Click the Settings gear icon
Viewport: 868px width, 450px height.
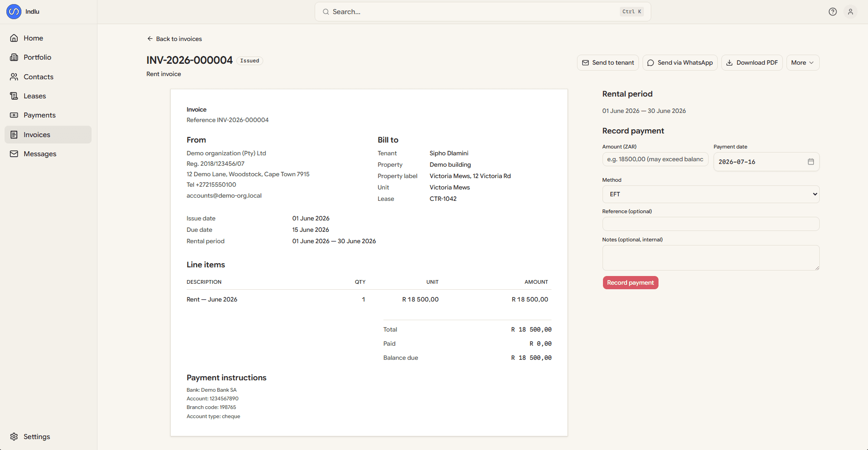[x=14, y=437]
